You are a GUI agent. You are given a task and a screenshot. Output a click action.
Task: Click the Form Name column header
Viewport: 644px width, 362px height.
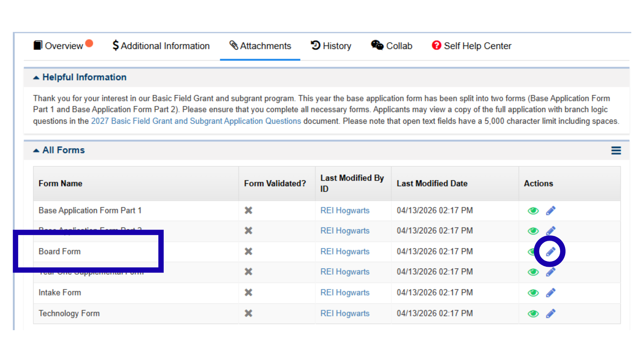[x=60, y=183]
